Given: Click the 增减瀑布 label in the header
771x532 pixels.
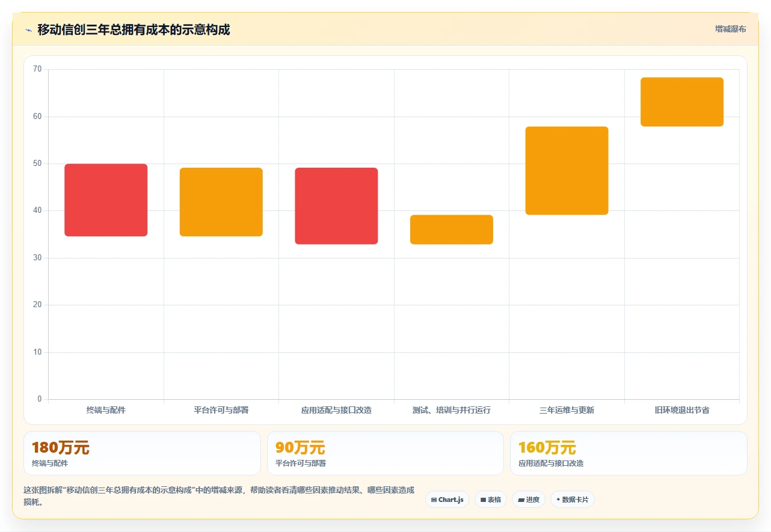Looking at the screenshot, I should point(730,29).
